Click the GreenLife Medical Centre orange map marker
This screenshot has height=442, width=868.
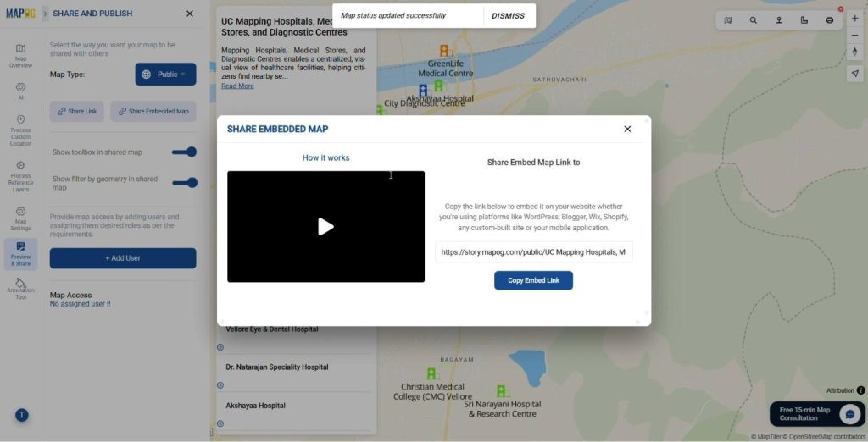(444, 51)
